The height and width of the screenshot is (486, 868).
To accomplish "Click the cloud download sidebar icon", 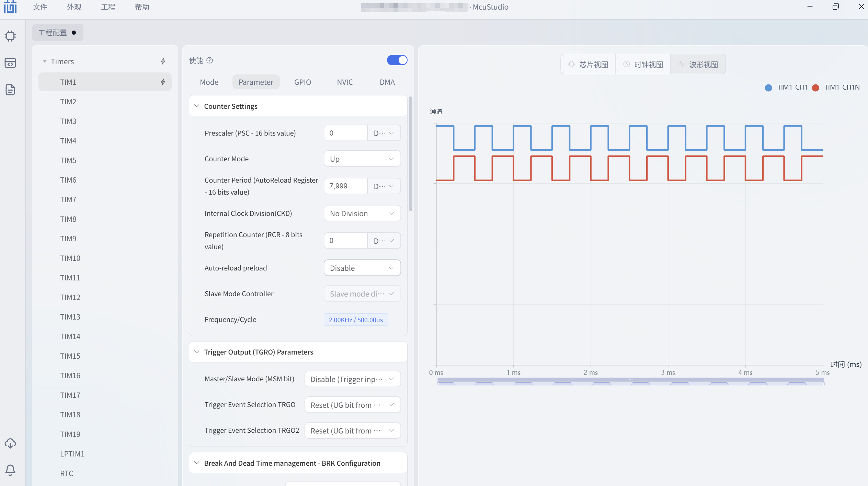I will pos(10,443).
